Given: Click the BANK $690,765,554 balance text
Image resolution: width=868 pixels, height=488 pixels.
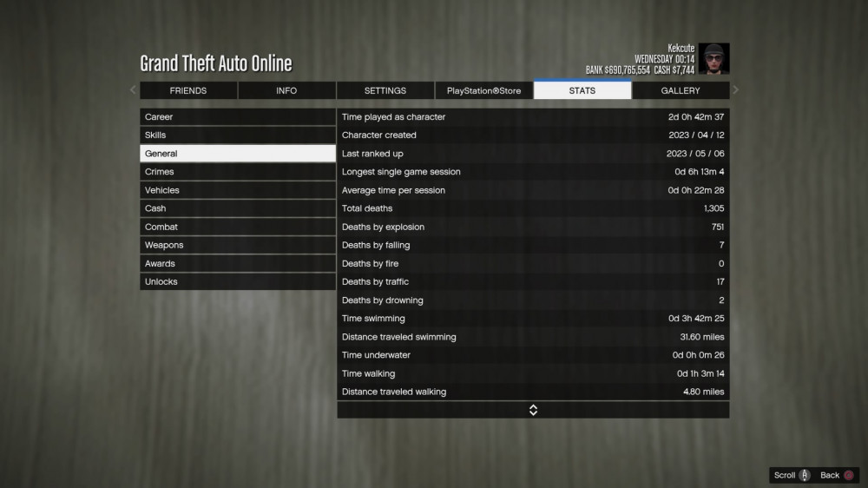Looking at the screenshot, I should pos(618,70).
